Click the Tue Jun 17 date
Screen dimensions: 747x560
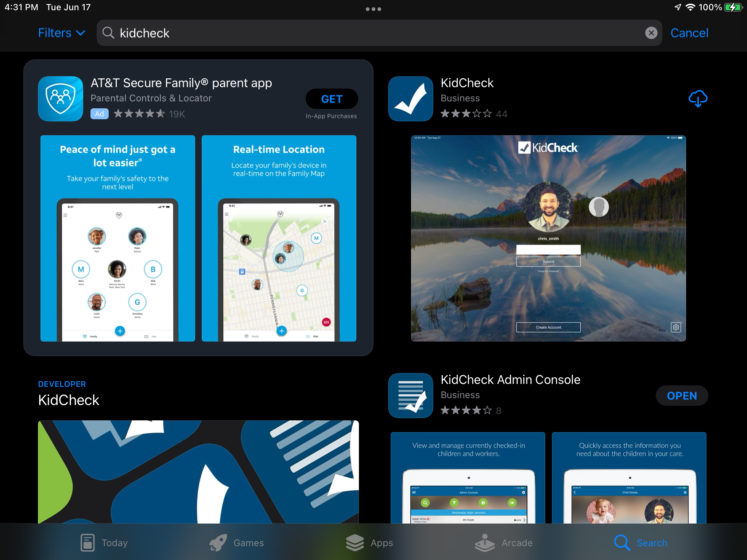coord(68,7)
